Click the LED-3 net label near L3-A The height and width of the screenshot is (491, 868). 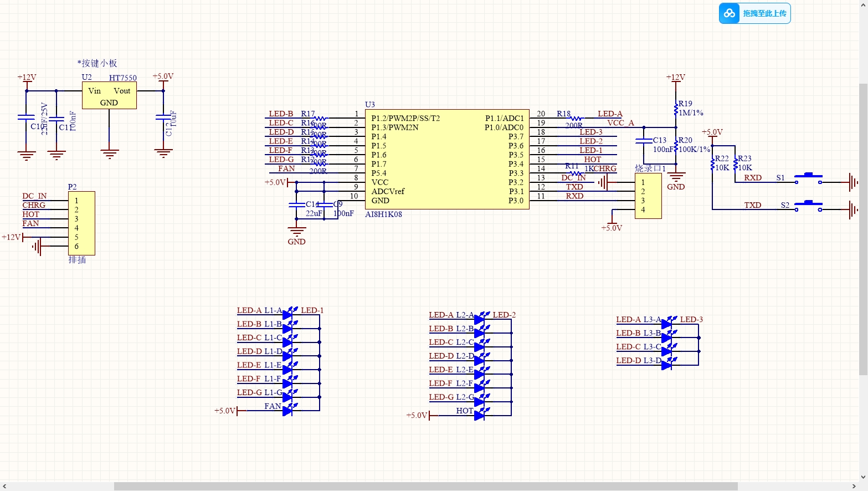pyautogui.click(x=691, y=319)
